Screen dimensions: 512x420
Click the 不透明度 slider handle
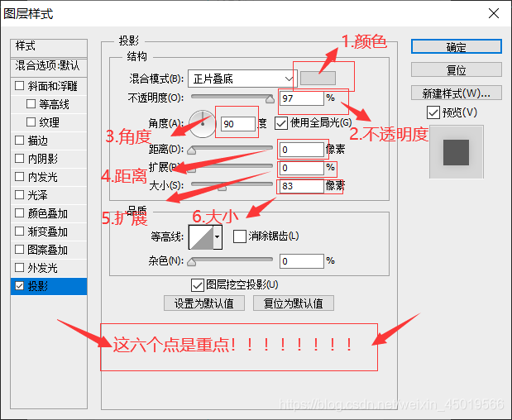[270, 99]
